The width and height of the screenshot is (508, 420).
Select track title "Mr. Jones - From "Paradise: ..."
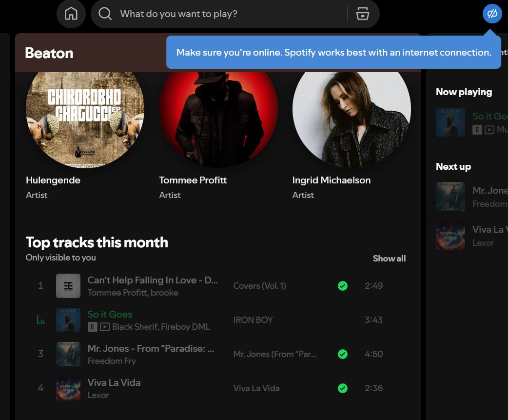(x=151, y=349)
